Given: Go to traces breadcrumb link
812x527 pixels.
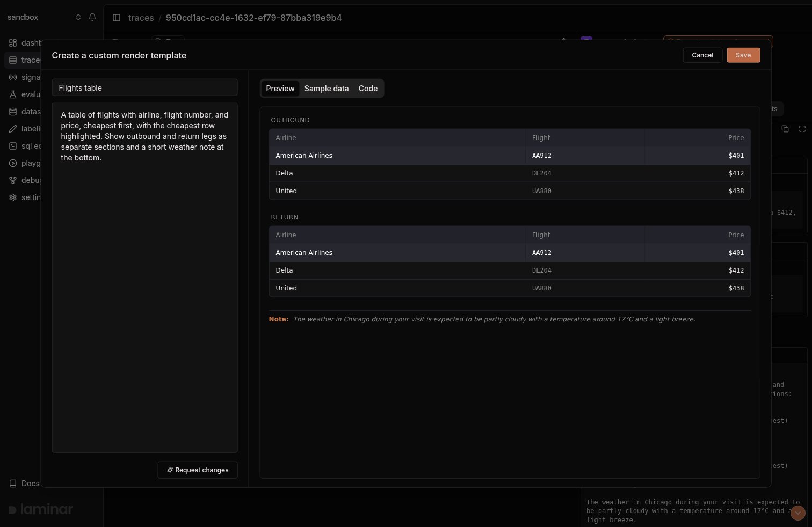Looking at the screenshot, I should [x=141, y=18].
